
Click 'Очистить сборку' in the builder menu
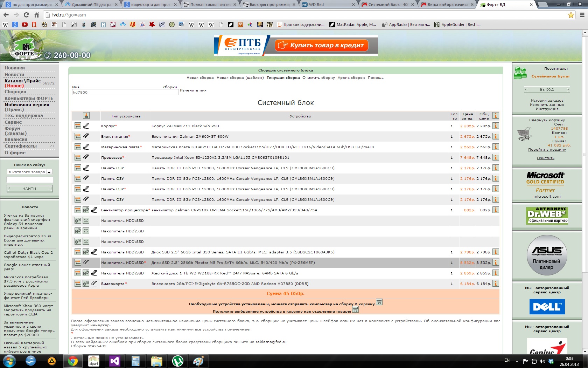pyautogui.click(x=318, y=78)
